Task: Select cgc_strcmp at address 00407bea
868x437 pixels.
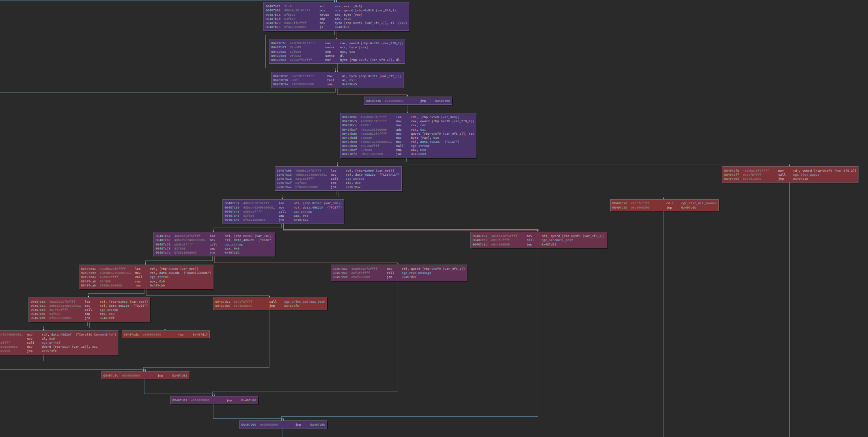Action: coord(420,146)
